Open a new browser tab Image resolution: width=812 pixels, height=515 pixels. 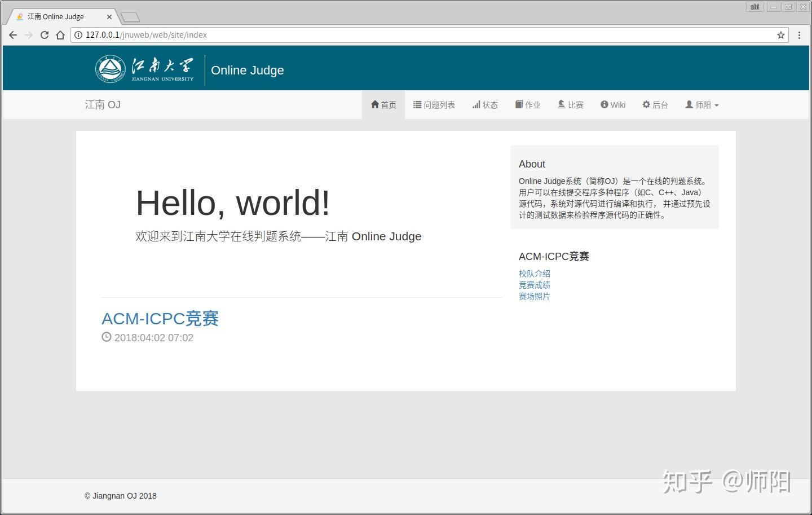tap(130, 17)
